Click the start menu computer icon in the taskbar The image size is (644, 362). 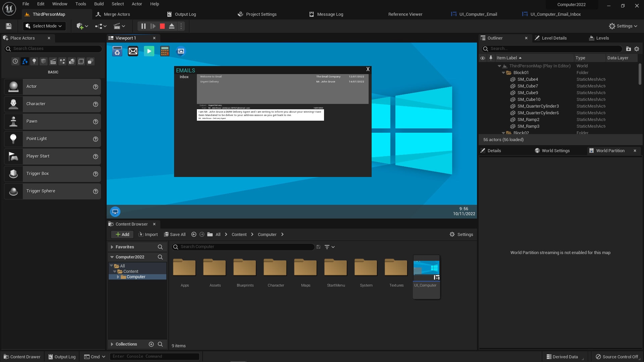coord(115,212)
